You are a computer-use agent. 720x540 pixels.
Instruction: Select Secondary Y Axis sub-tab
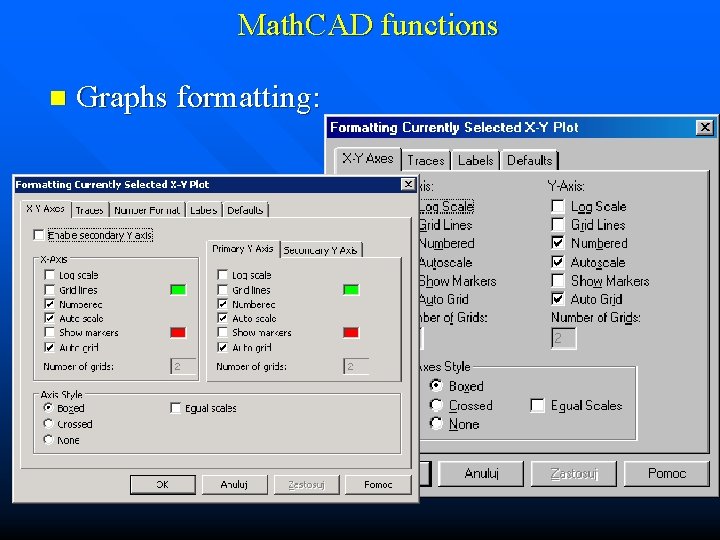pos(321,250)
